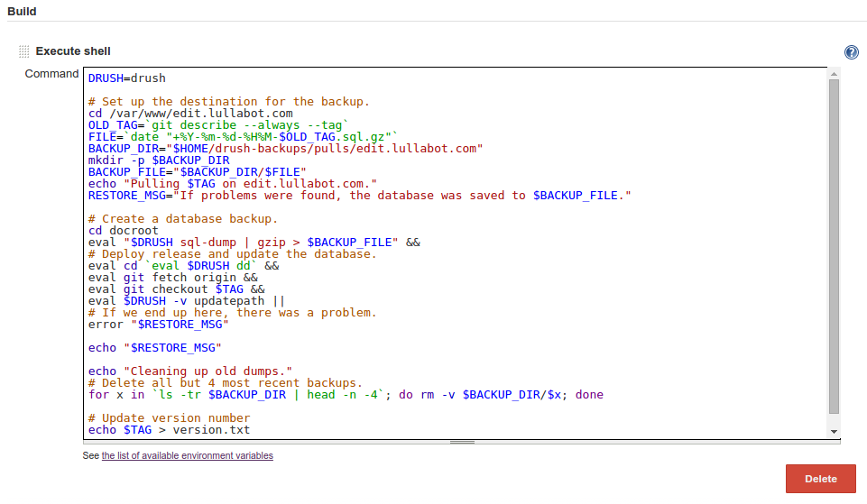Screen dimensions: 867x504
Task: Click the error "$RESTORE_MSG" line
Action: [158, 325]
